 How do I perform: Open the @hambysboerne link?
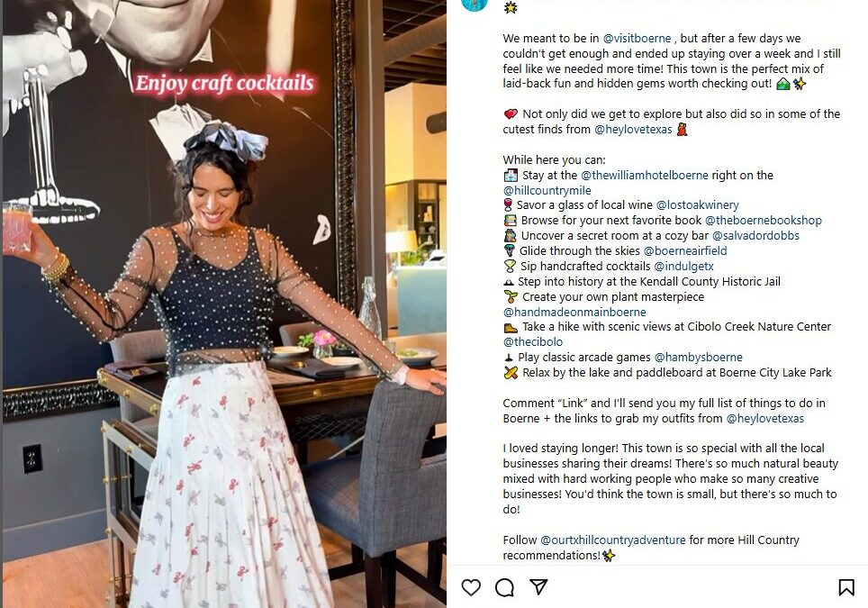[698, 358]
